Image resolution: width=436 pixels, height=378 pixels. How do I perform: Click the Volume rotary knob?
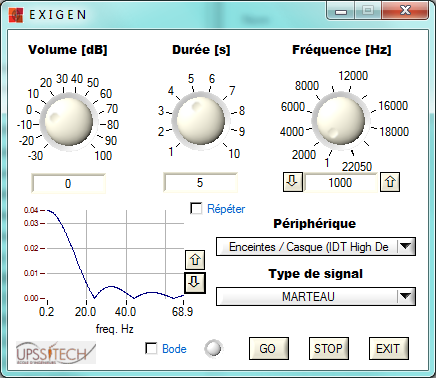(69, 121)
